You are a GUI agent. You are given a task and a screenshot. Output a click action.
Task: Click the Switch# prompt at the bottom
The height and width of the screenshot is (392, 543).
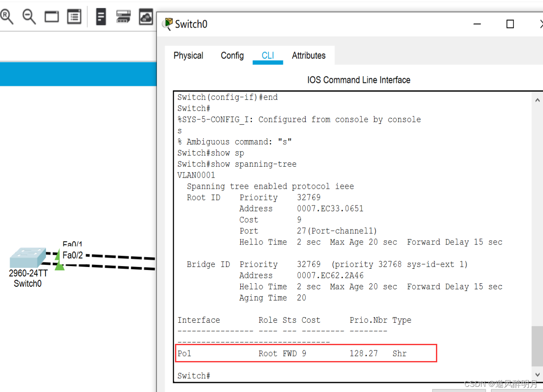tap(194, 376)
